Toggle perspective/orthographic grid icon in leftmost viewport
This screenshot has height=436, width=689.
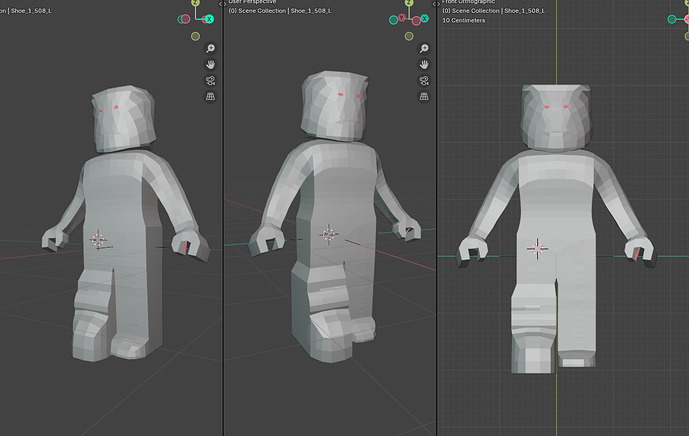tap(210, 96)
